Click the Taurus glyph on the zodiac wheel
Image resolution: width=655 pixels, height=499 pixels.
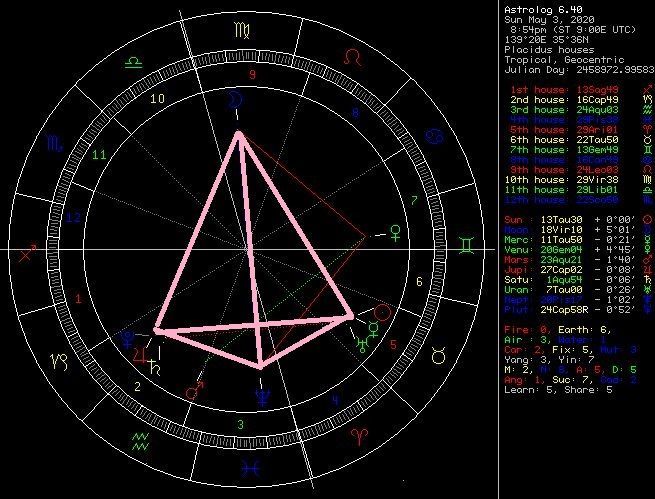[x=439, y=355]
